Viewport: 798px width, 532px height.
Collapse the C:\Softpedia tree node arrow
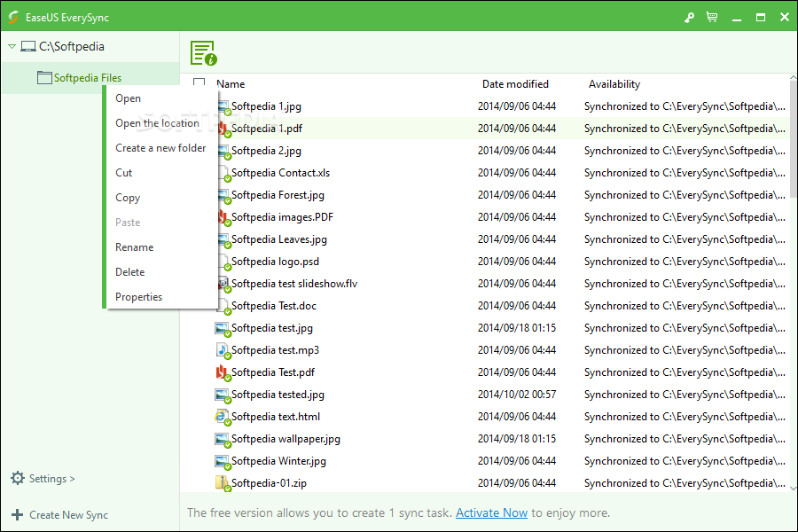click(12, 46)
